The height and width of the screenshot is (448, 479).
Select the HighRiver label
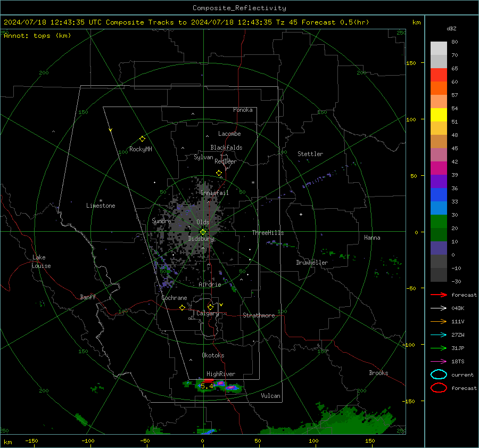[221, 374]
